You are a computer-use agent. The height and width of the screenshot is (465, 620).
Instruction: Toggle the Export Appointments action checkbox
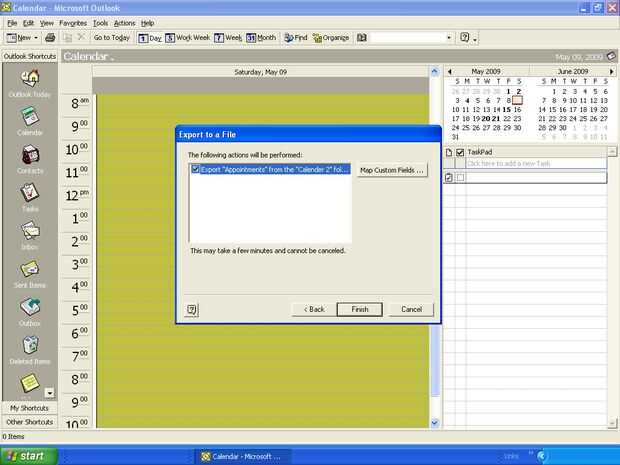195,169
